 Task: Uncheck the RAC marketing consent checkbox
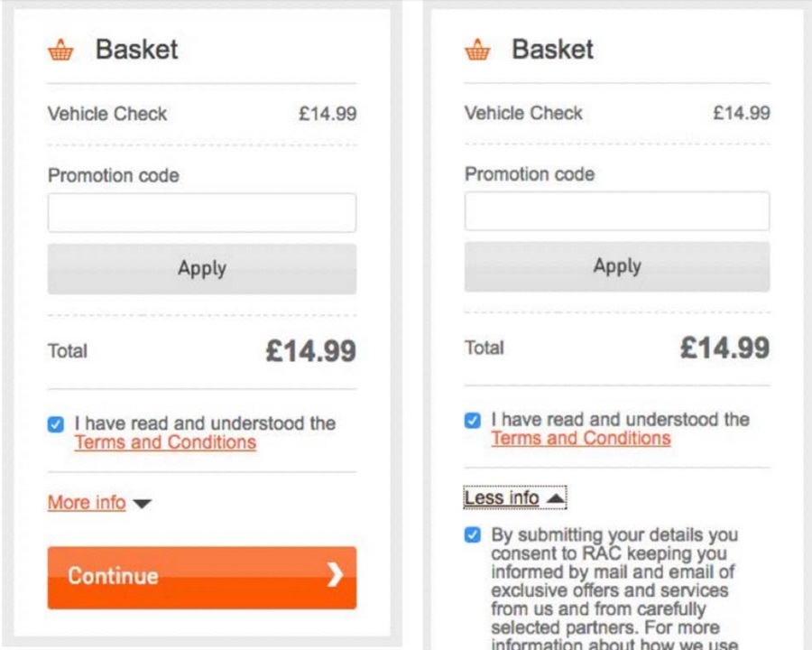click(472, 534)
